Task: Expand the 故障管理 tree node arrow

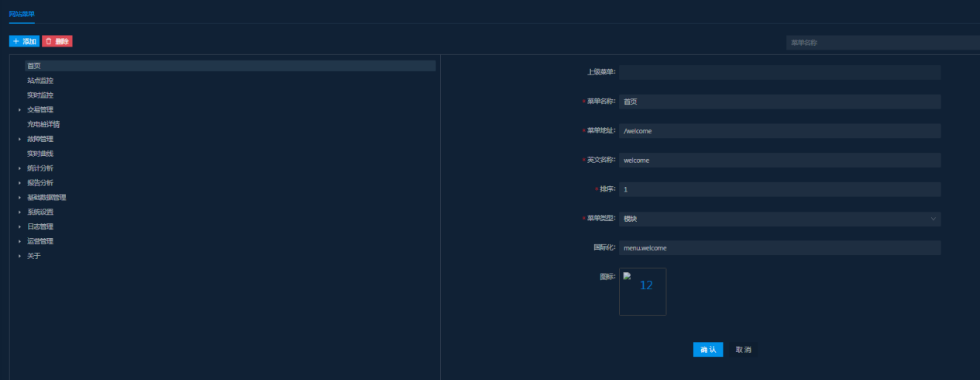Action: click(20, 140)
